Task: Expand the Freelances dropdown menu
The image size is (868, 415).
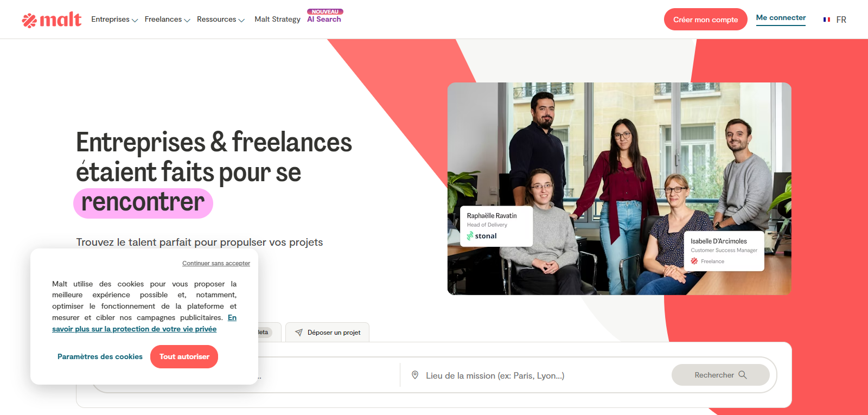Action: 167,20
